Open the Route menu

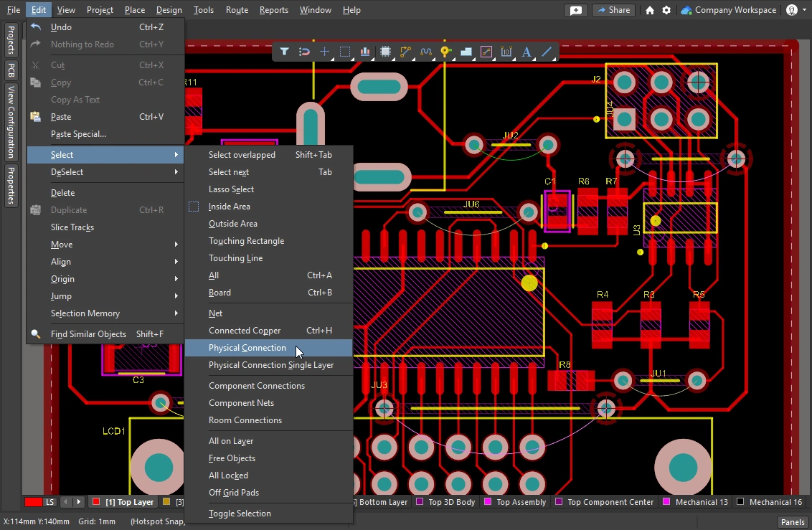[x=237, y=10]
